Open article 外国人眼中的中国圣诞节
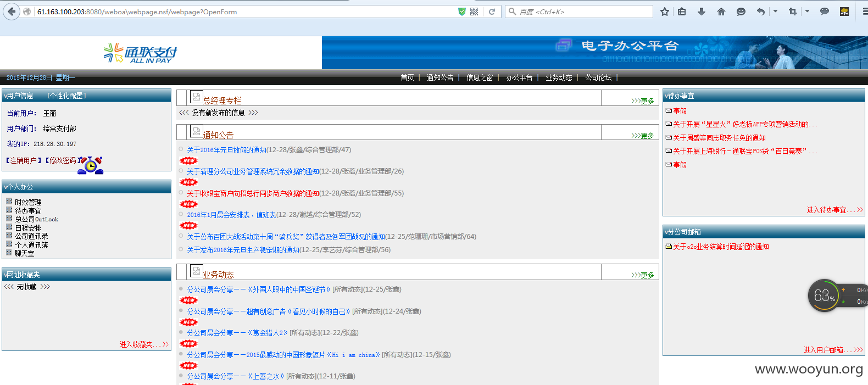This screenshot has width=868, height=385. pos(259,289)
